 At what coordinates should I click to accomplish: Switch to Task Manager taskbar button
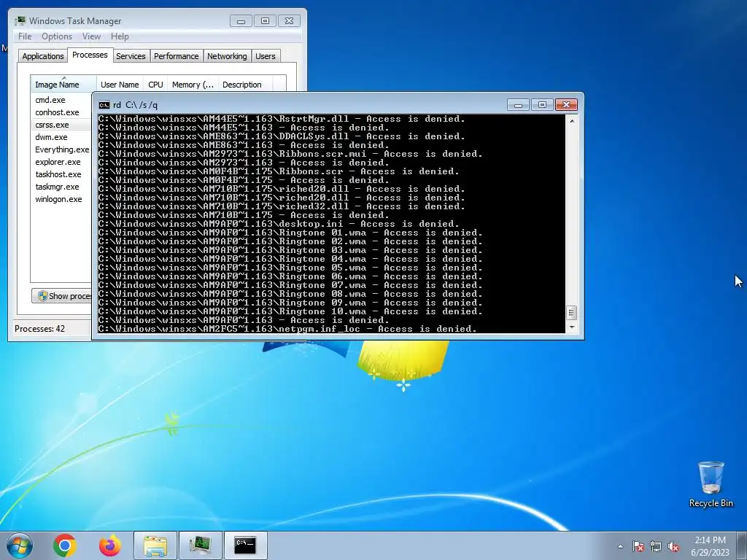point(200,545)
